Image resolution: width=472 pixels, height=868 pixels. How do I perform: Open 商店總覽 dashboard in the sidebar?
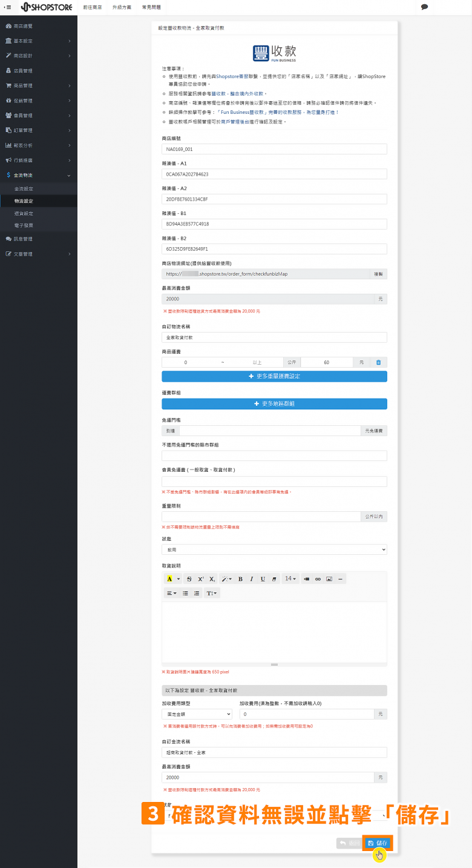[x=39, y=27]
